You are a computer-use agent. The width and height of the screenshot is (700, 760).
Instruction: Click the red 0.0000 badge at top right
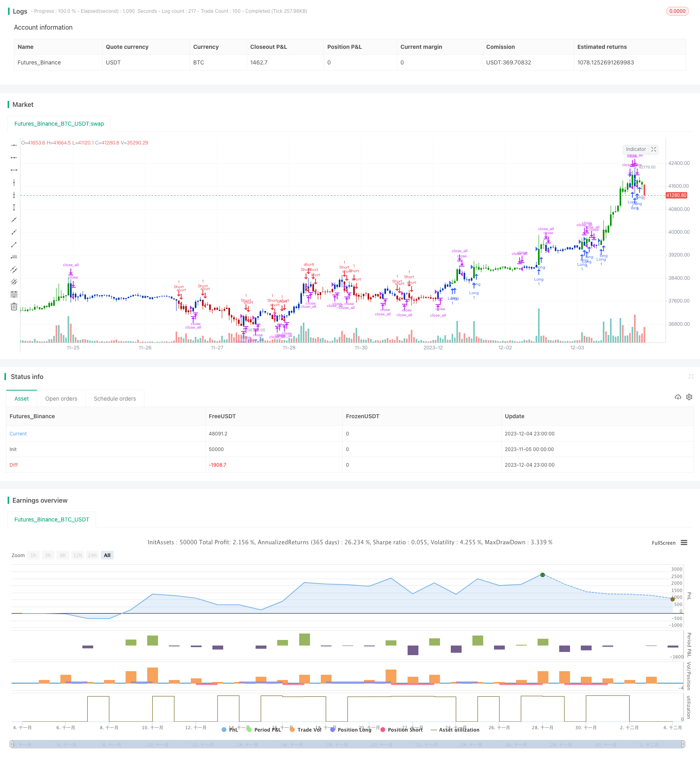click(x=678, y=11)
